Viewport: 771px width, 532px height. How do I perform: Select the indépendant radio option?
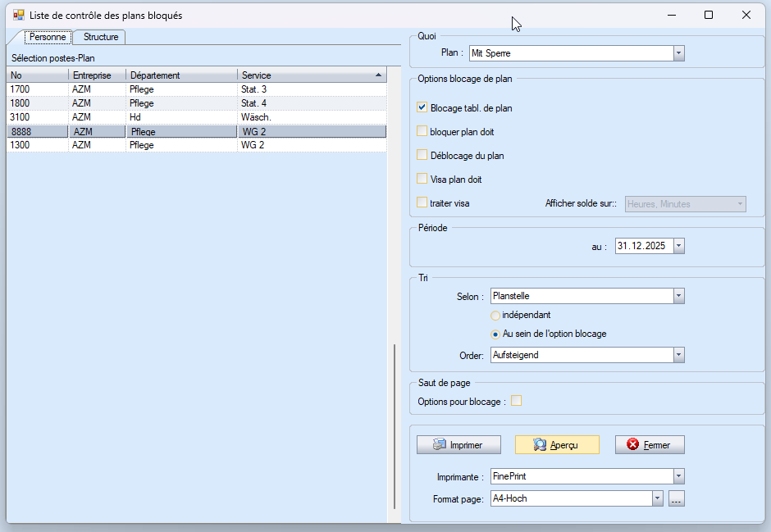coord(495,315)
